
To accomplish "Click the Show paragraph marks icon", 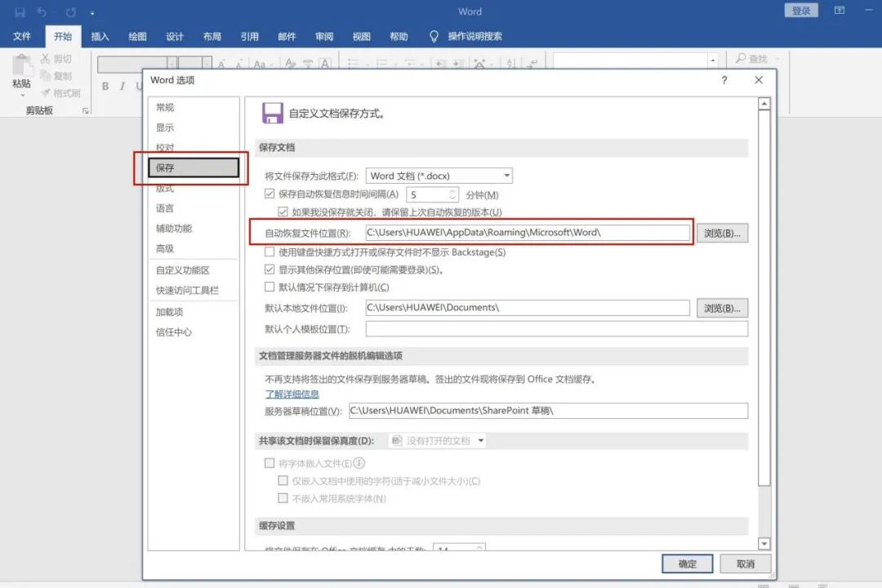I will pos(532,64).
